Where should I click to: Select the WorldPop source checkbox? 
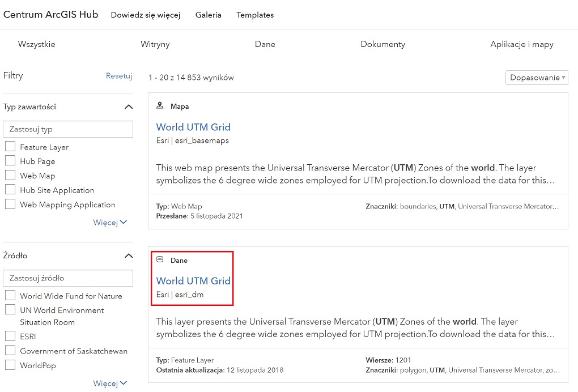(x=10, y=365)
